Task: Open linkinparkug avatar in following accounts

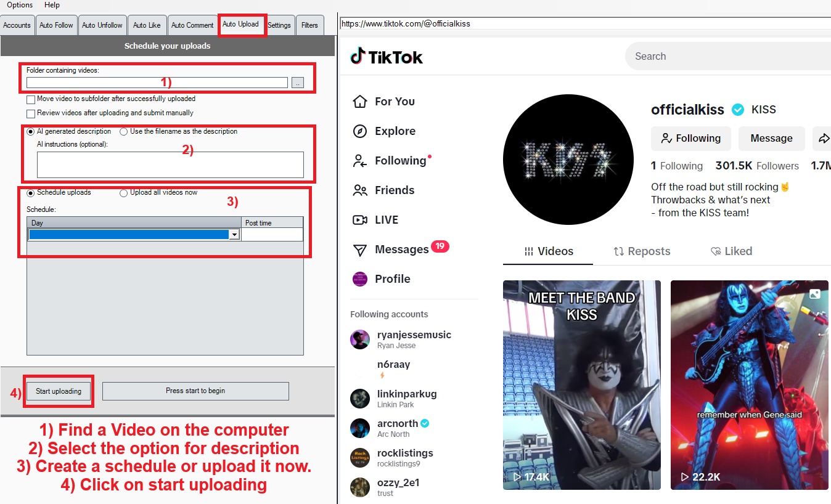Action: click(360, 399)
